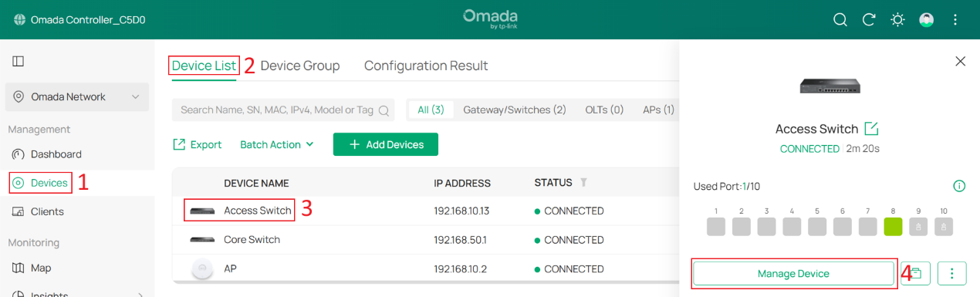The height and width of the screenshot is (297, 980).
Task: Click the switch image in details panel
Action: [830, 86]
